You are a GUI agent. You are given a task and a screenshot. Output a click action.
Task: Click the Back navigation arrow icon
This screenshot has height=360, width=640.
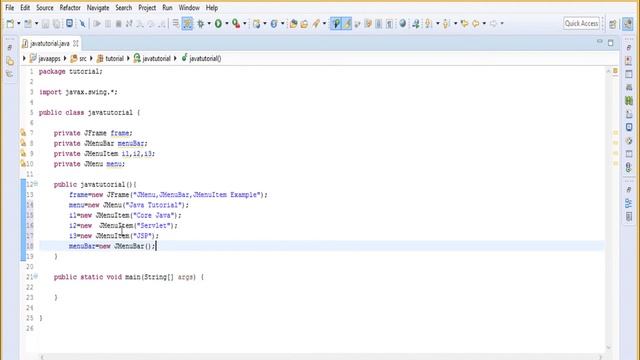(476, 24)
